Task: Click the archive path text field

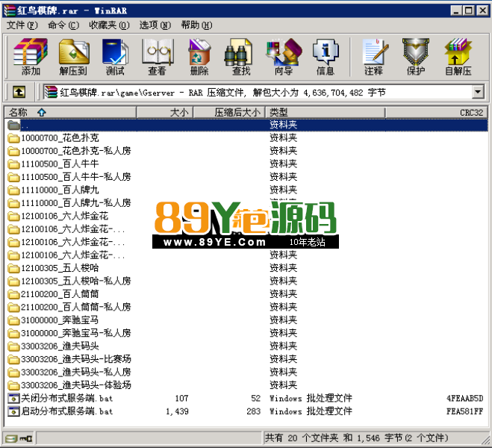Action: click(x=258, y=93)
